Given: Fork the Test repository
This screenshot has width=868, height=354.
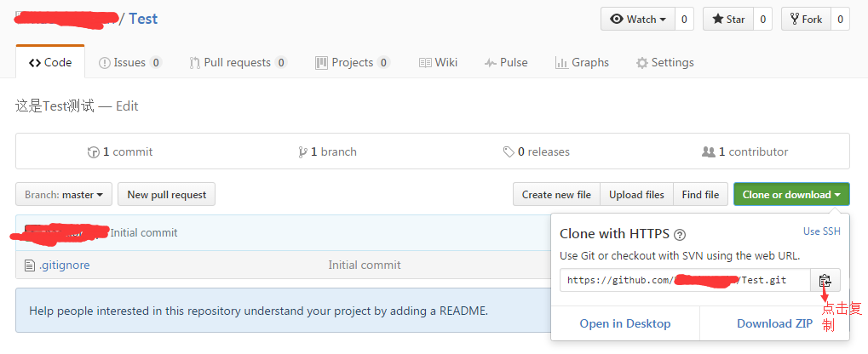Looking at the screenshot, I should 806,20.
